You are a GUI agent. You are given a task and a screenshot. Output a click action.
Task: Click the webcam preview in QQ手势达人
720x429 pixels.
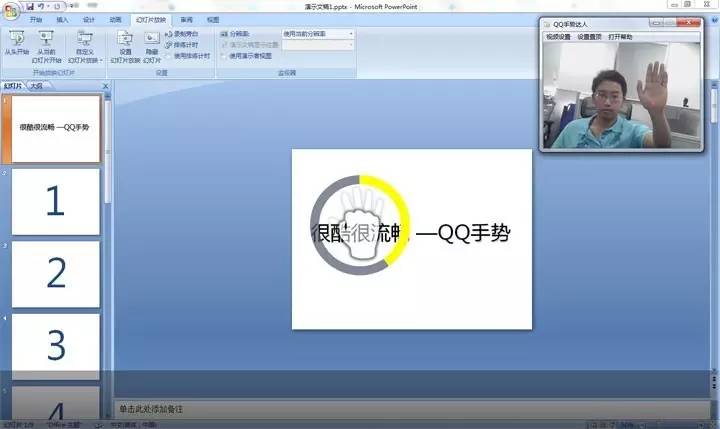tap(622, 95)
